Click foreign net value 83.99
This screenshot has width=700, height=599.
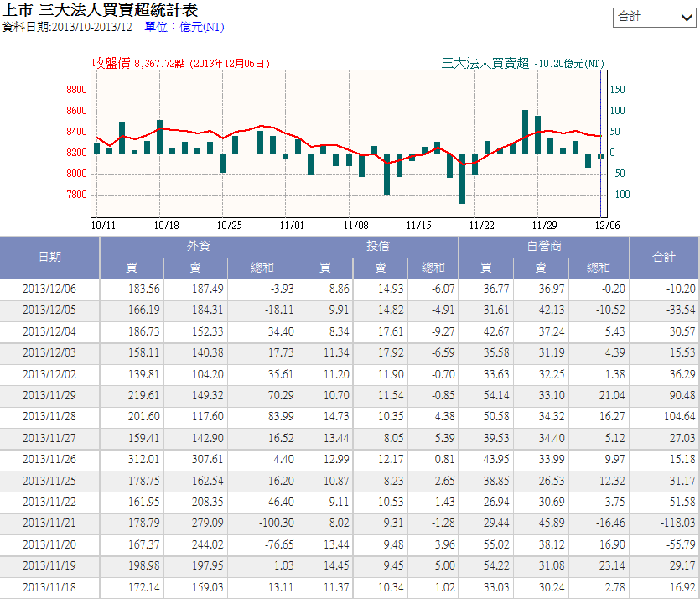pyautogui.click(x=281, y=417)
